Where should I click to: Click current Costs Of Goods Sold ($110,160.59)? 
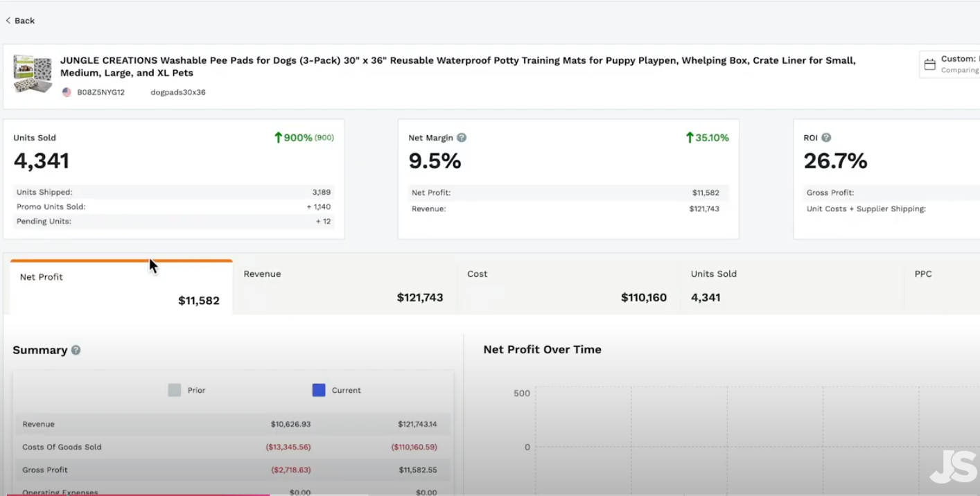pos(414,447)
